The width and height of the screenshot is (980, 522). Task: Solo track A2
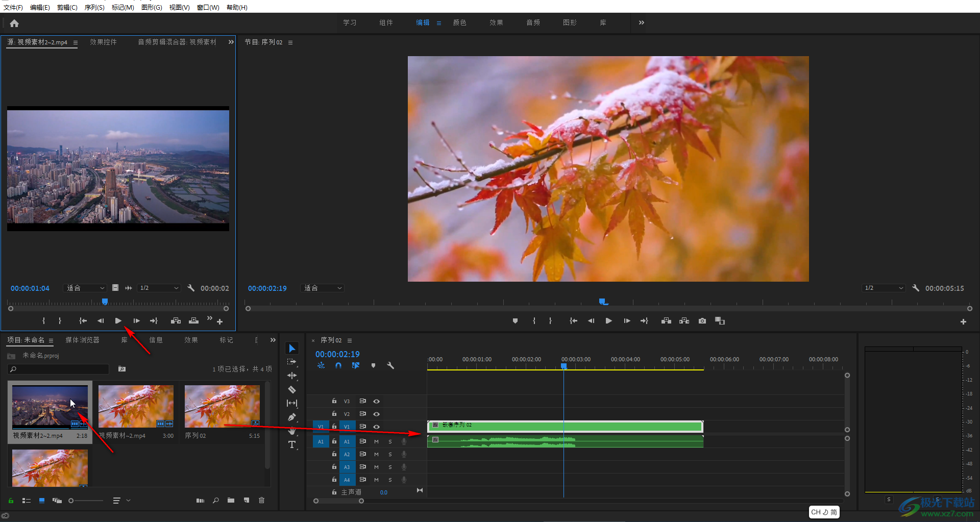click(x=390, y=455)
